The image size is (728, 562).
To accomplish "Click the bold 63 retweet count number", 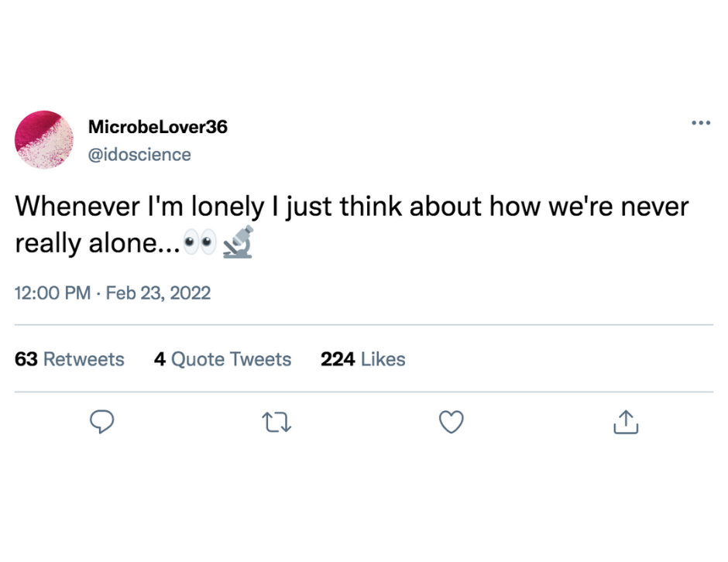I will click(x=26, y=359).
